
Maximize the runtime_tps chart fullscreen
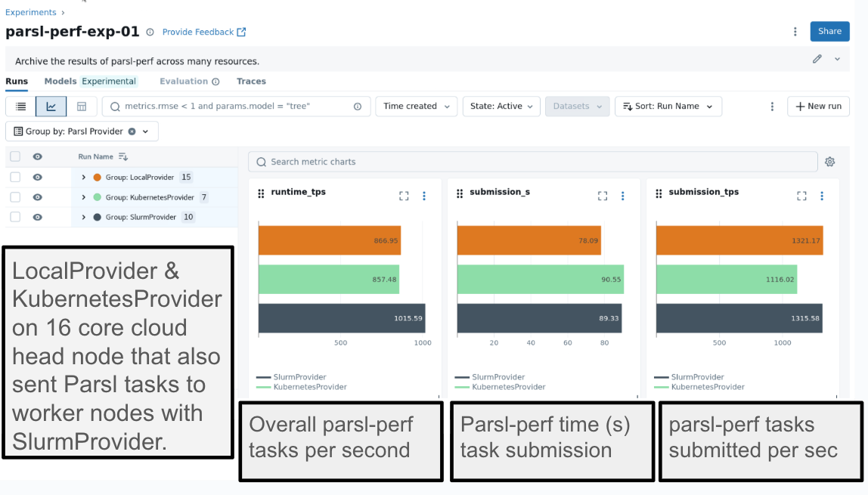(404, 196)
